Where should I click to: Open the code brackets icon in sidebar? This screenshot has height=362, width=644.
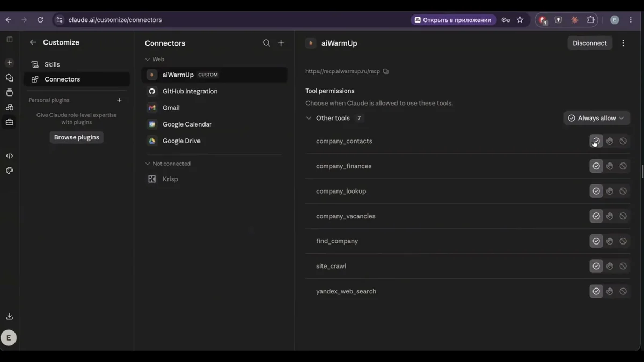point(9,156)
